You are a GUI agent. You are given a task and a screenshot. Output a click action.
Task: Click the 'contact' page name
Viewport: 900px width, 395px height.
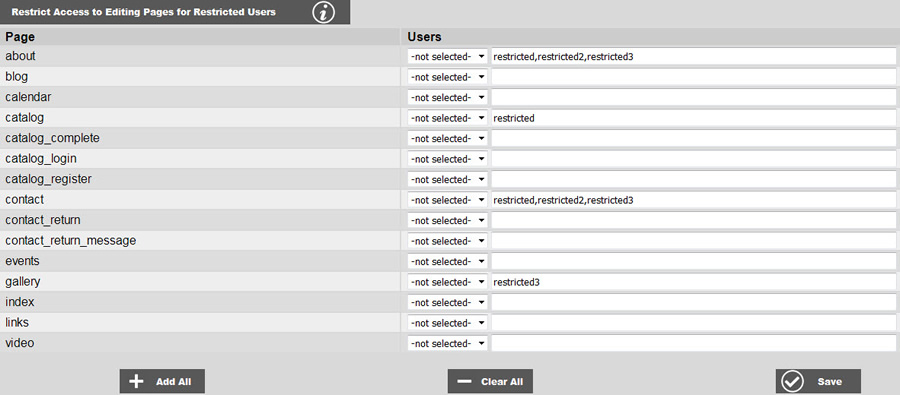(24, 199)
